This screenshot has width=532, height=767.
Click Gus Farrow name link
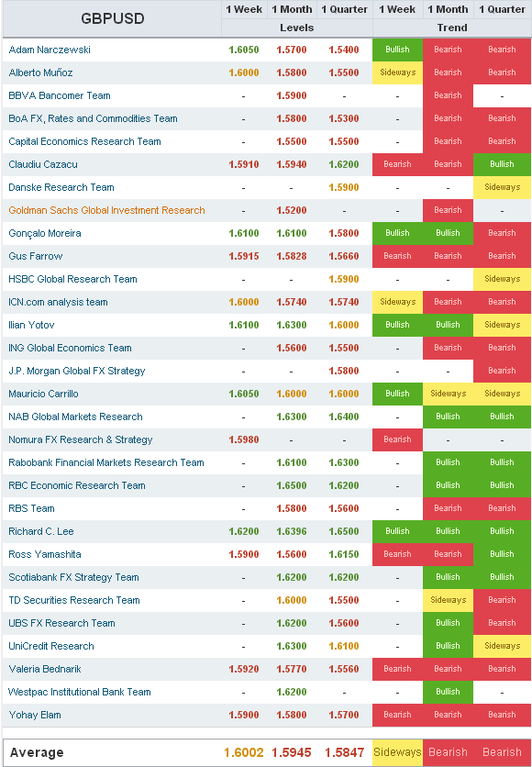pos(36,256)
